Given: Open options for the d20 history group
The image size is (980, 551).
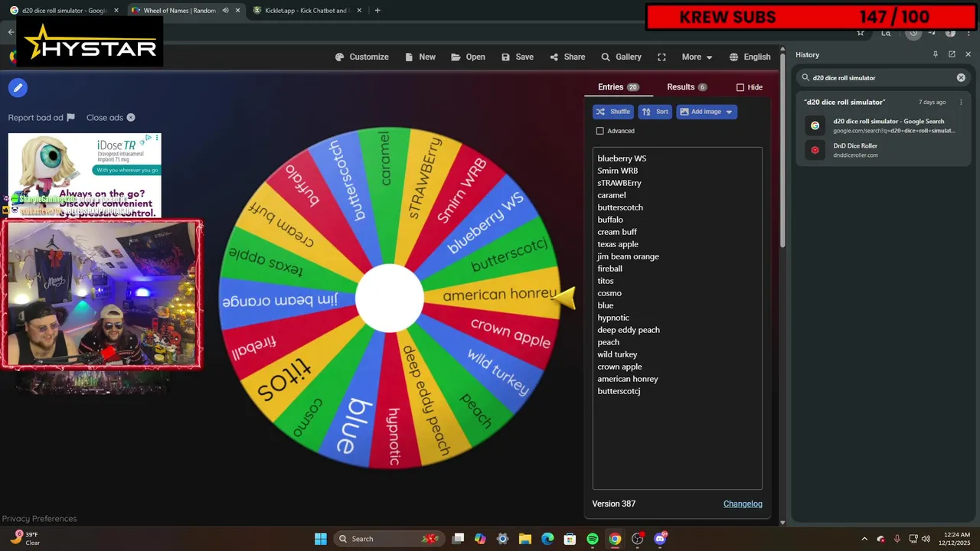Looking at the screenshot, I should coord(961,102).
